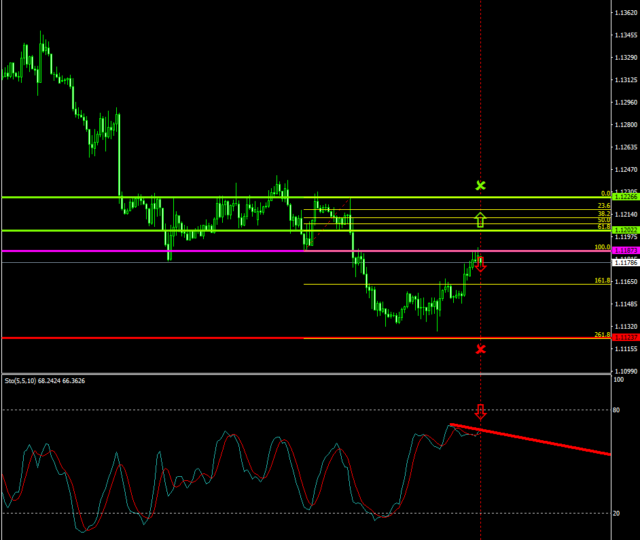Click the green 1.12286 price tag
Viewport: 640px width, 540px height.
tap(626, 198)
